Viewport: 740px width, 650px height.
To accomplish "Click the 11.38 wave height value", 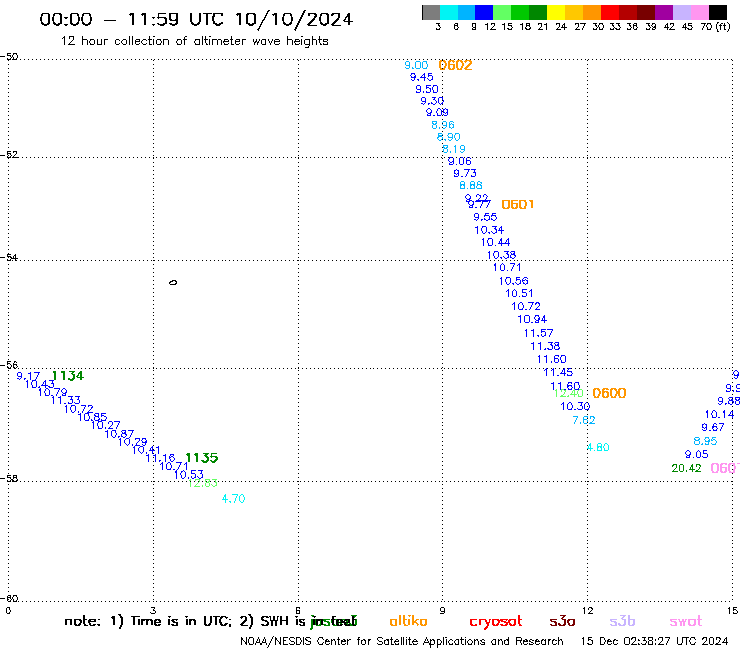I will pyautogui.click(x=545, y=346).
